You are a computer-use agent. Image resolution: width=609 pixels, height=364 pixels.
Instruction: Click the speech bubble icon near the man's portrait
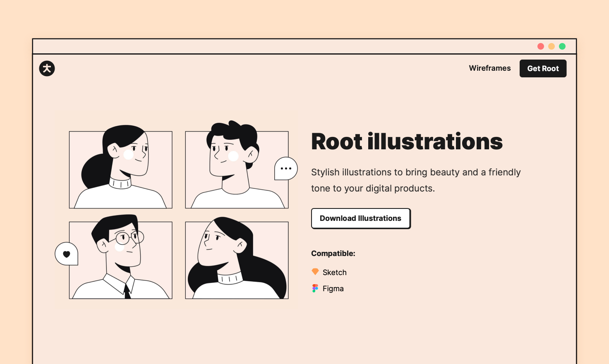pyautogui.click(x=285, y=169)
